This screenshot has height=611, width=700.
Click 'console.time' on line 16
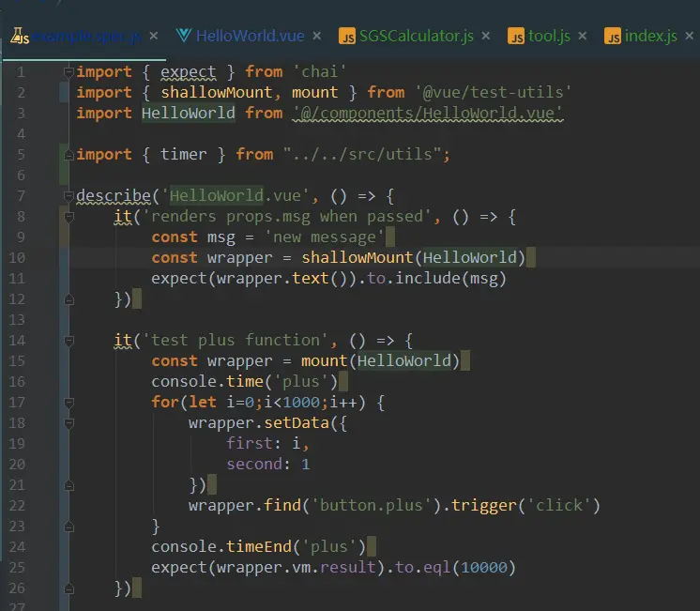207,382
